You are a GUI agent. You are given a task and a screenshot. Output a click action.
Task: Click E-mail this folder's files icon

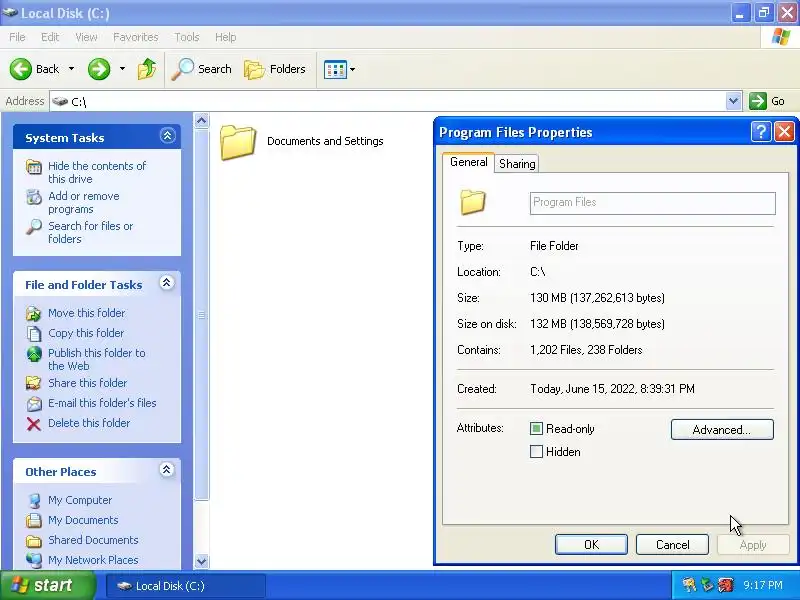[x=34, y=404]
